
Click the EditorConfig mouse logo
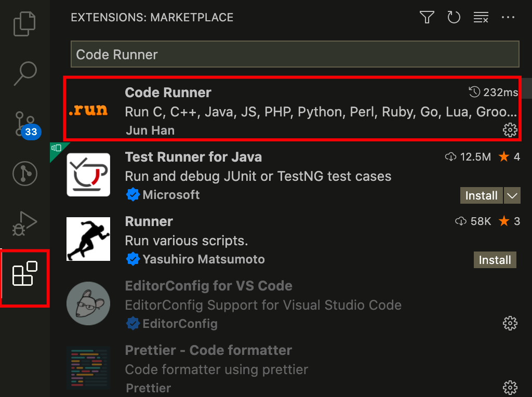point(88,303)
